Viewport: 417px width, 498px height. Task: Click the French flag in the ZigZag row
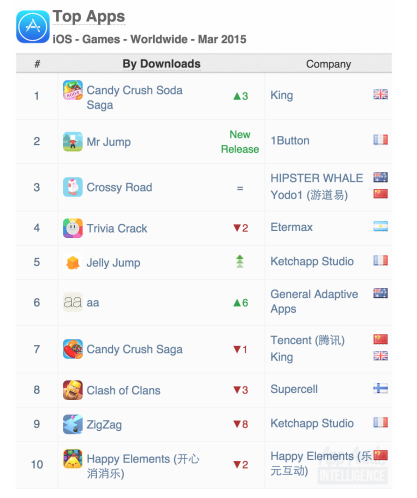coord(380,422)
